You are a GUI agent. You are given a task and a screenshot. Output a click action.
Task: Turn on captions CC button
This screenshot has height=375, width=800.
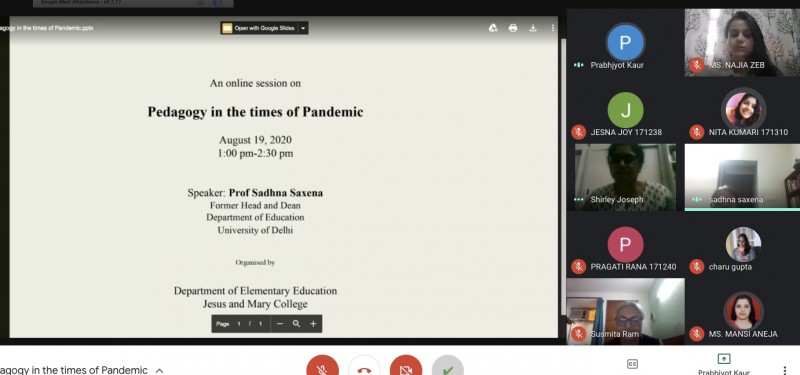[x=632, y=364]
